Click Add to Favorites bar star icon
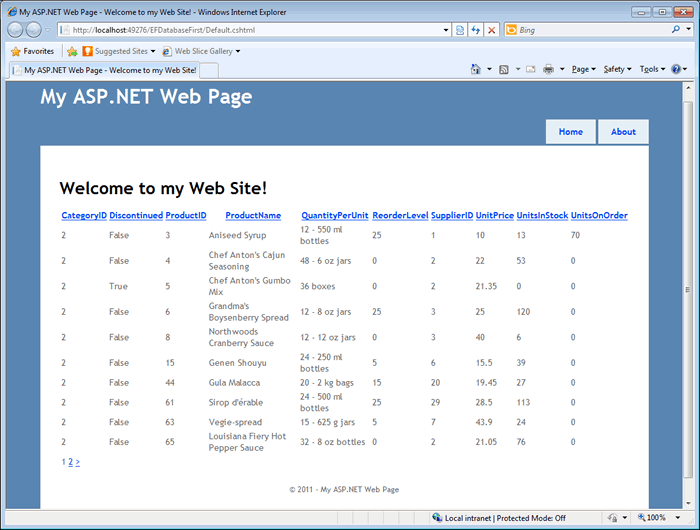 tap(72, 51)
